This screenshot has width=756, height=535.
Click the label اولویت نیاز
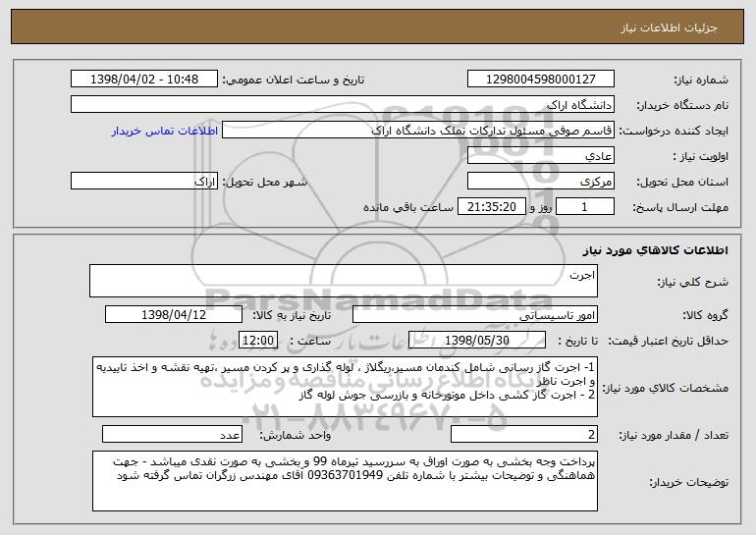tap(701, 157)
